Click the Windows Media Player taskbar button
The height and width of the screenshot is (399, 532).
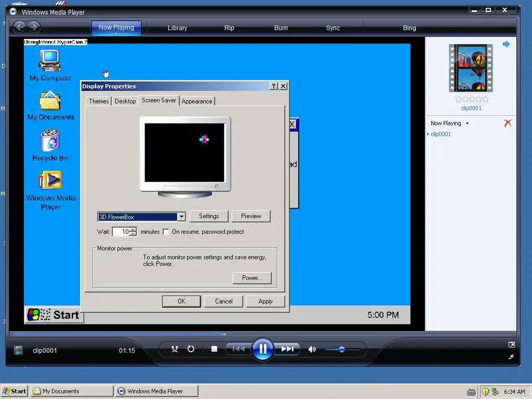pos(156,391)
